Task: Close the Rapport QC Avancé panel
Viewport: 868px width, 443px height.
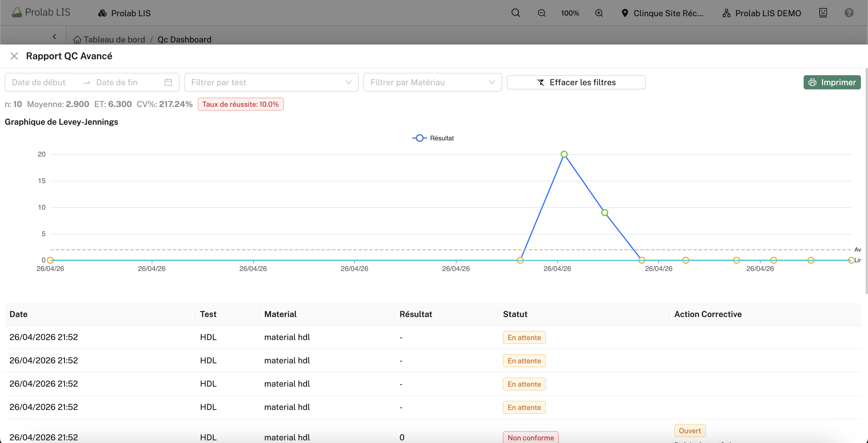Action: click(x=14, y=56)
